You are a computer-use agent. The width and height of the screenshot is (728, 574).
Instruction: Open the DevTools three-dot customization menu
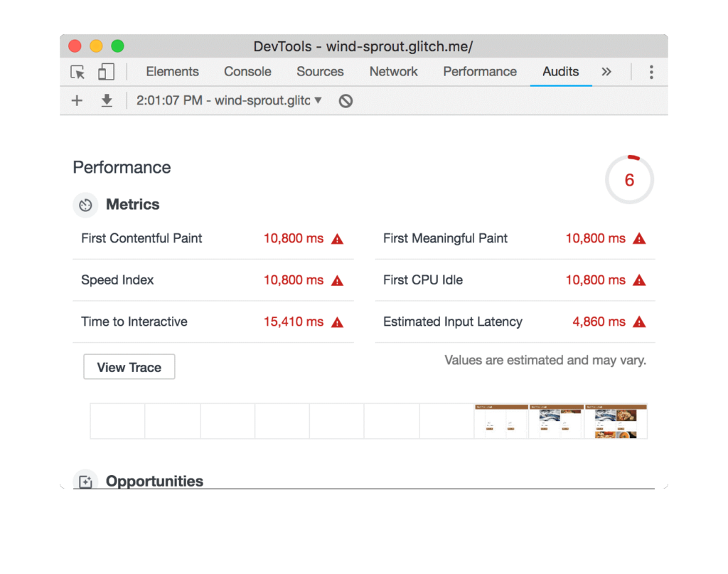tap(651, 72)
